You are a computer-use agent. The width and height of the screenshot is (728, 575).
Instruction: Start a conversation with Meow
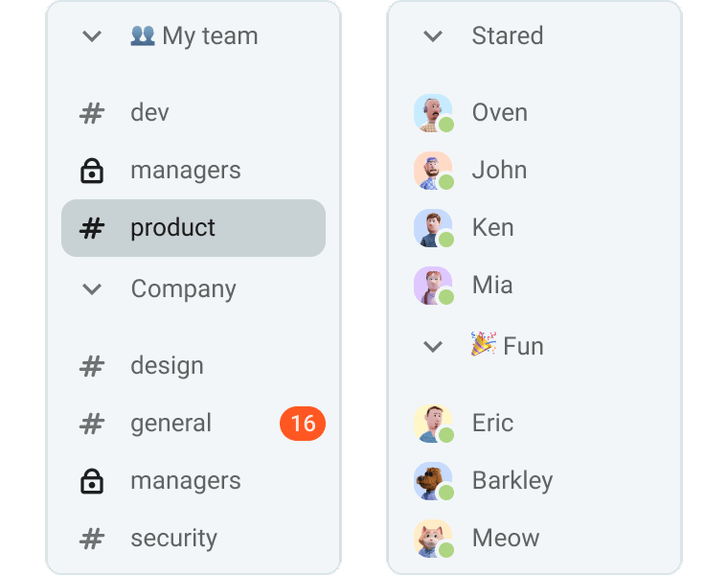coord(507,537)
